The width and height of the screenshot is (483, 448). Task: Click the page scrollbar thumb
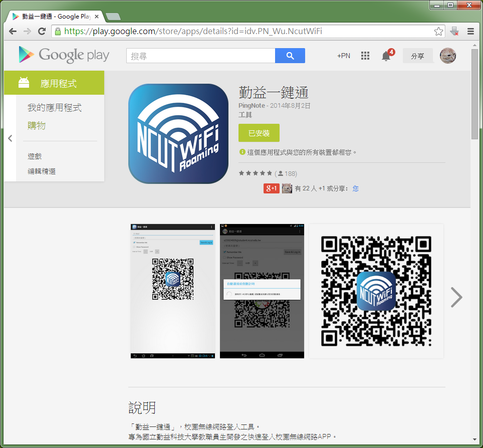[x=474, y=94]
